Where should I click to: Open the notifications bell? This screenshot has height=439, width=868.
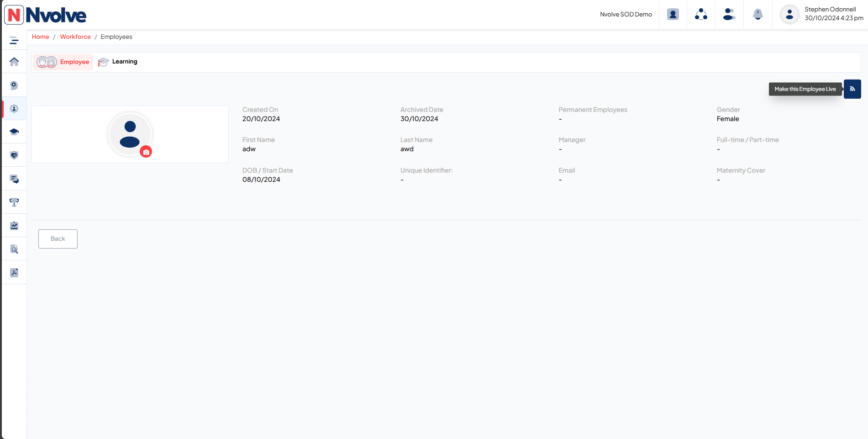coord(758,15)
